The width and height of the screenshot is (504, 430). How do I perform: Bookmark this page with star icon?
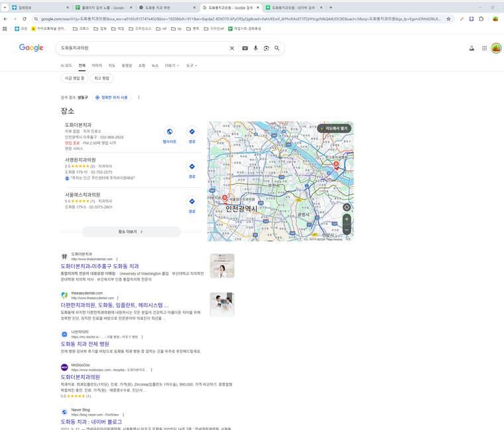click(448, 19)
